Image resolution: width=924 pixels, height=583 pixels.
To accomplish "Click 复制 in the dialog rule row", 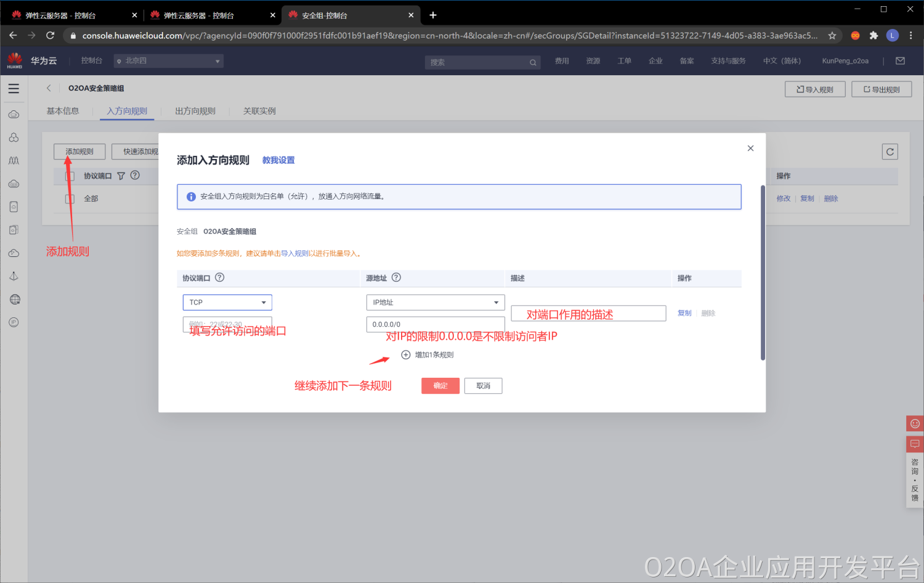I will click(x=684, y=313).
